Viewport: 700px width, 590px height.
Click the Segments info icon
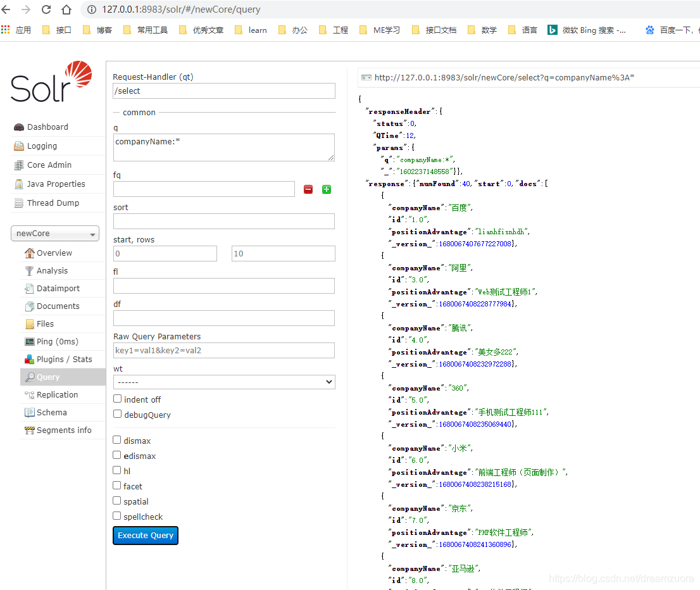[30, 430]
